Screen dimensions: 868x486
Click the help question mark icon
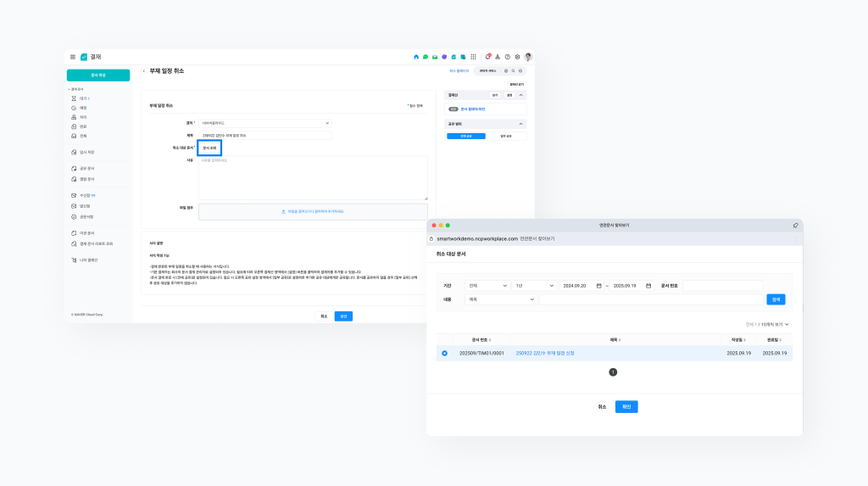[507, 57]
